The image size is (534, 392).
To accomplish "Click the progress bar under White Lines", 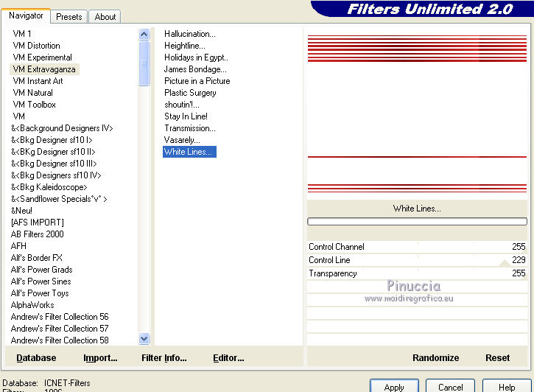I will (x=417, y=221).
